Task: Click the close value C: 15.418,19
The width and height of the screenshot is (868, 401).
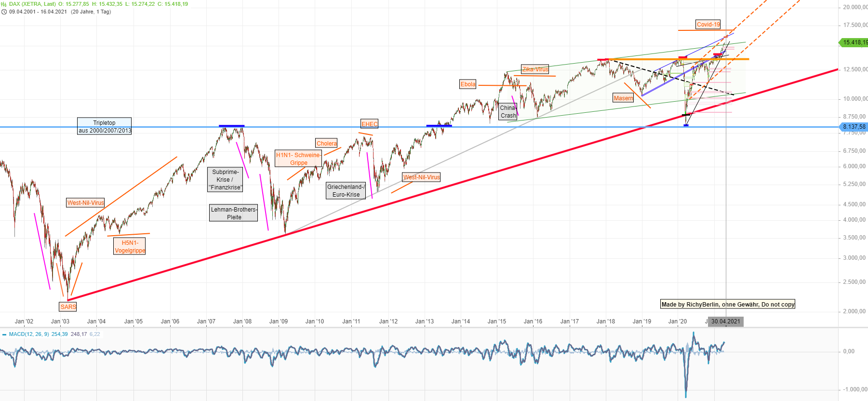Action: 173,4
